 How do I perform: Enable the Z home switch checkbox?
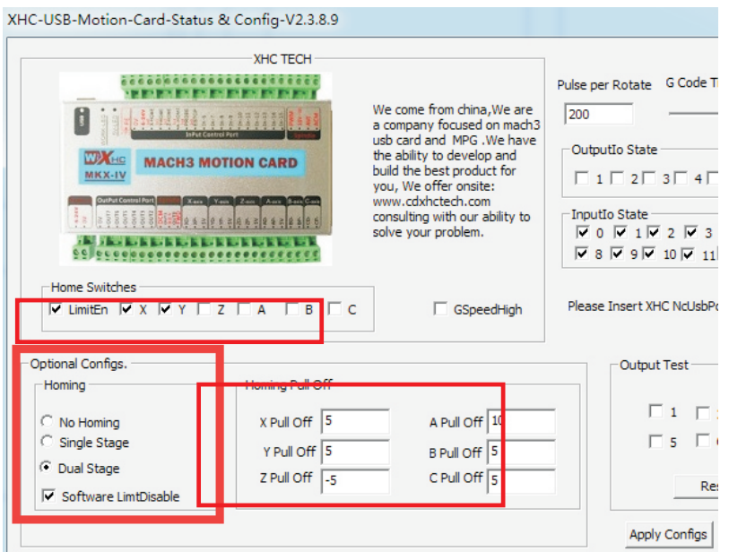[x=204, y=309]
